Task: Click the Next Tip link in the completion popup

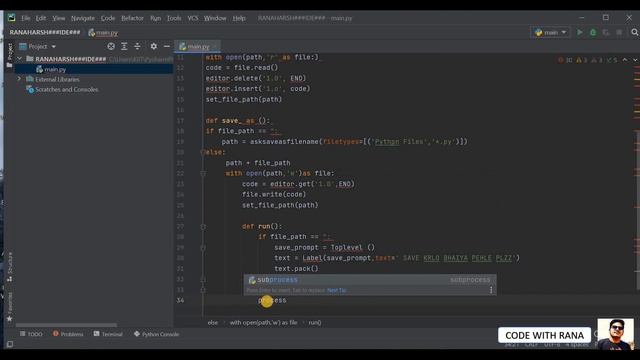Action: [336, 290]
